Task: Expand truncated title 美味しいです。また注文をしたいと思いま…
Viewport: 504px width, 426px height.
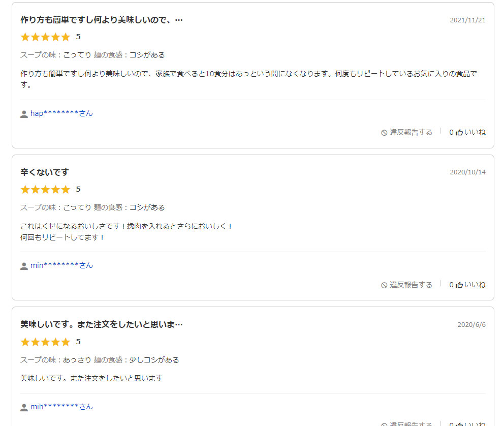Action: (102, 324)
